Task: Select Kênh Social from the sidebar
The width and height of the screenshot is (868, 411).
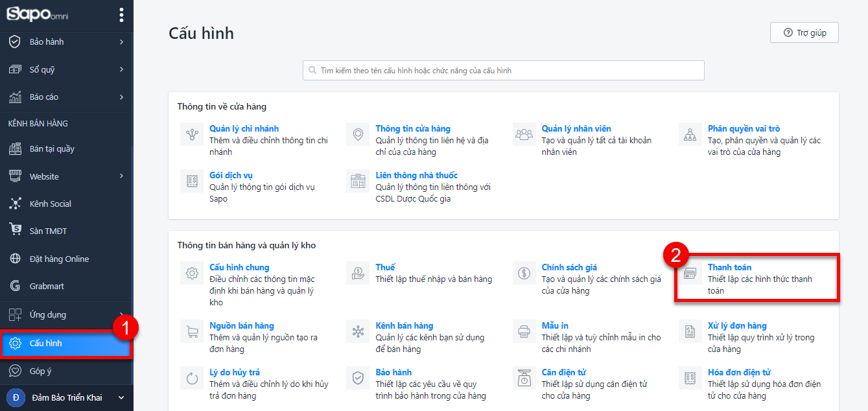Action: (50, 204)
